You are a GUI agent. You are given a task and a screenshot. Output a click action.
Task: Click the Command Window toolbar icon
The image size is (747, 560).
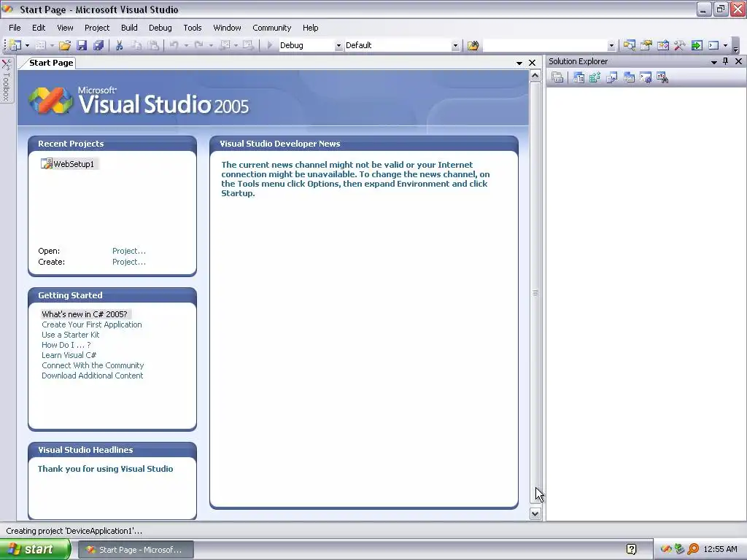point(713,45)
